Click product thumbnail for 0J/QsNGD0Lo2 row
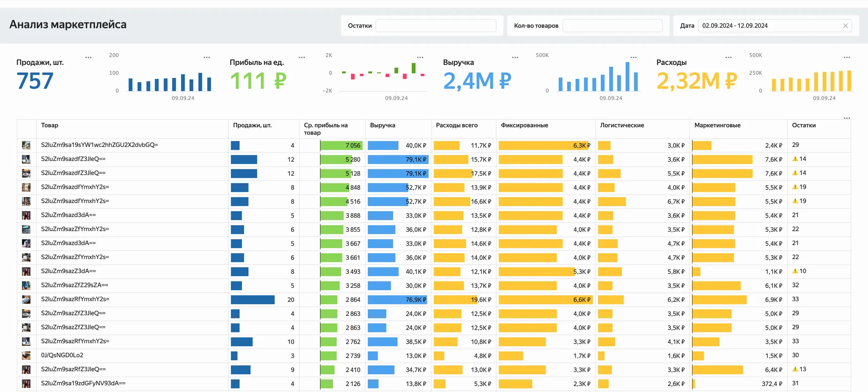 [x=26, y=356]
